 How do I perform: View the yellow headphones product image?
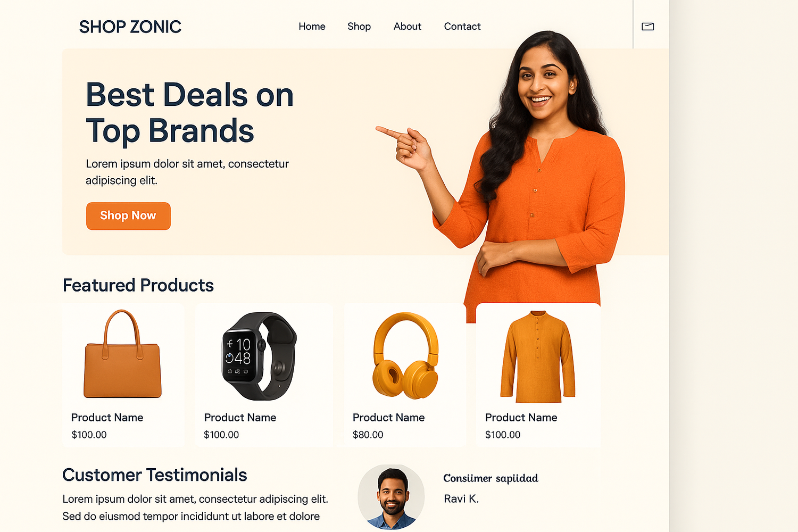tap(405, 355)
